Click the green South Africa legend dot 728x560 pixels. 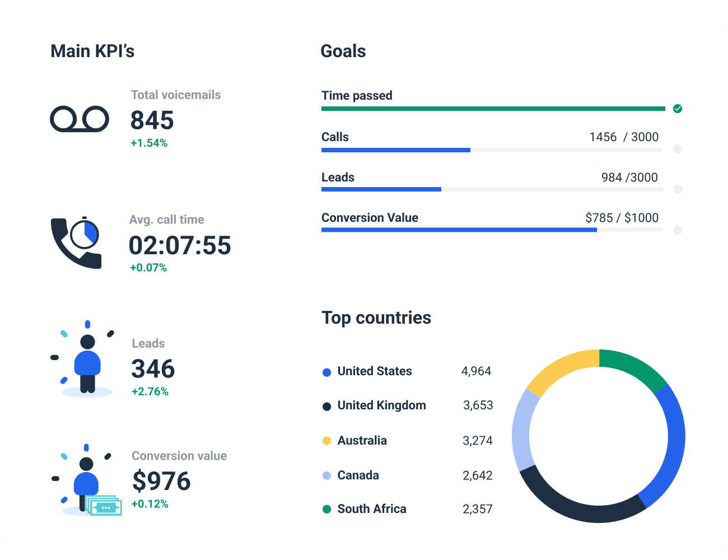[326, 509]
